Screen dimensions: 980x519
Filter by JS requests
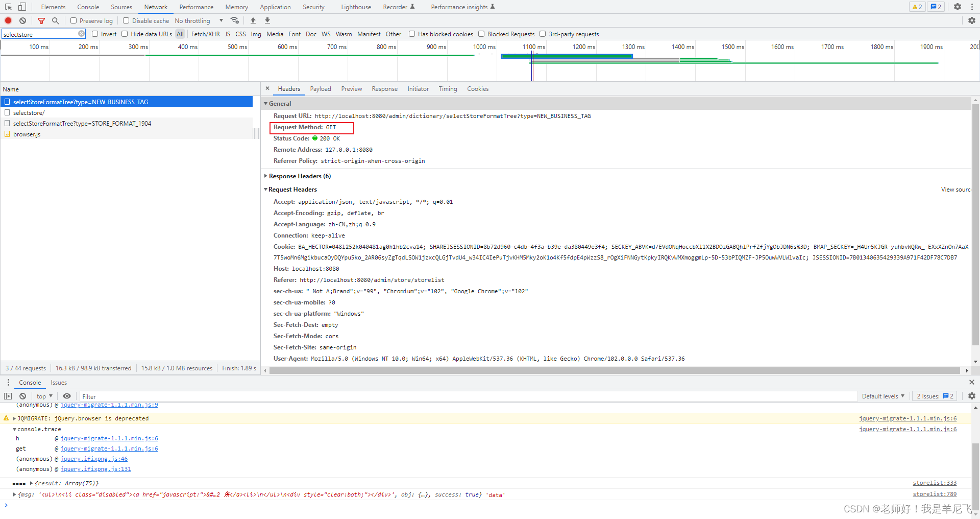[x=228, y=34]
